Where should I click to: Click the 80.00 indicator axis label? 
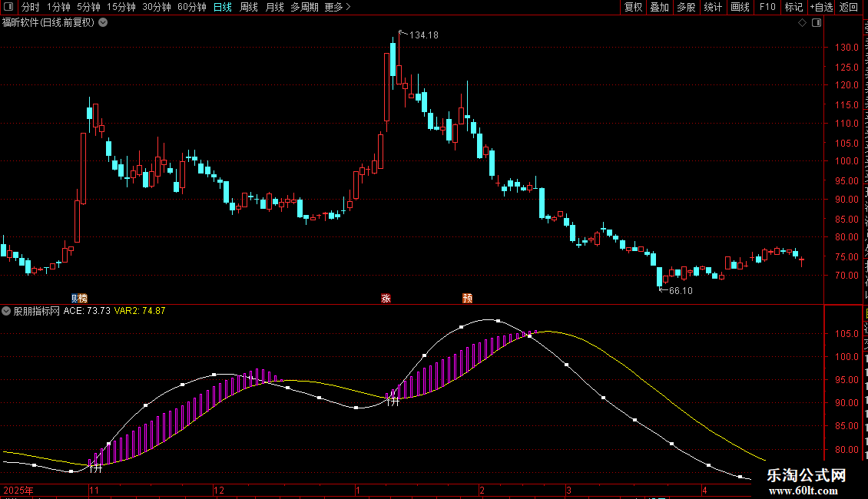click(847, 449)
